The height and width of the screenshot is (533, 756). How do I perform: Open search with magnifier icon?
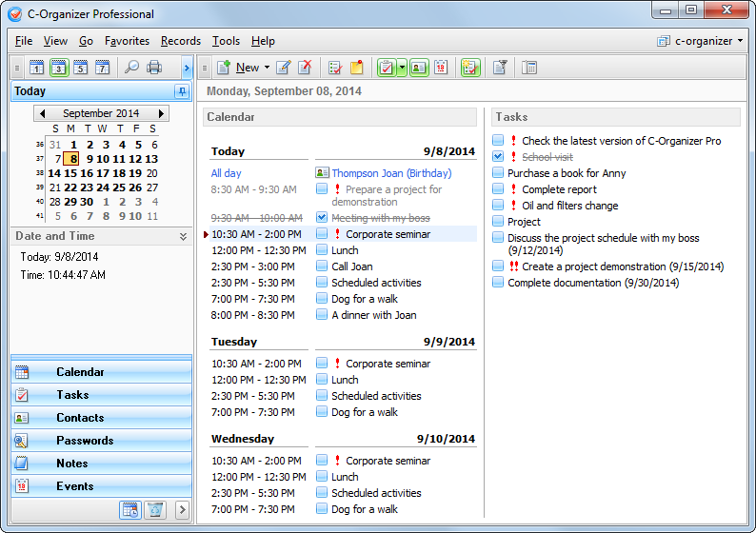[131, 68]
